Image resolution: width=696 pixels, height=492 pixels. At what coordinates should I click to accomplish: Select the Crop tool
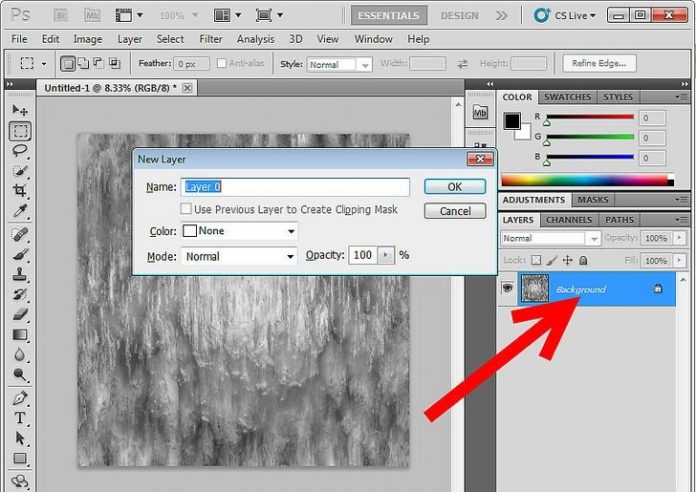[19, 190]
